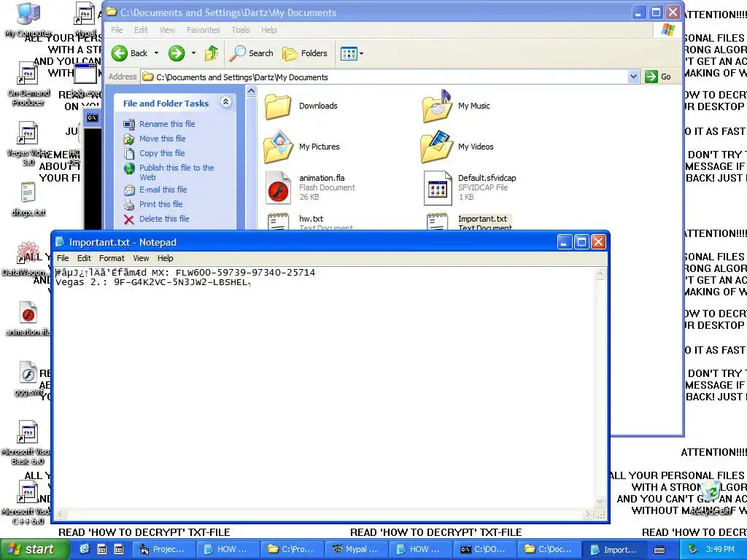Click the Views toolbar icon
The height and width of the screenshot is (560, 747).
pyautogui.click(x=349, y=53)
